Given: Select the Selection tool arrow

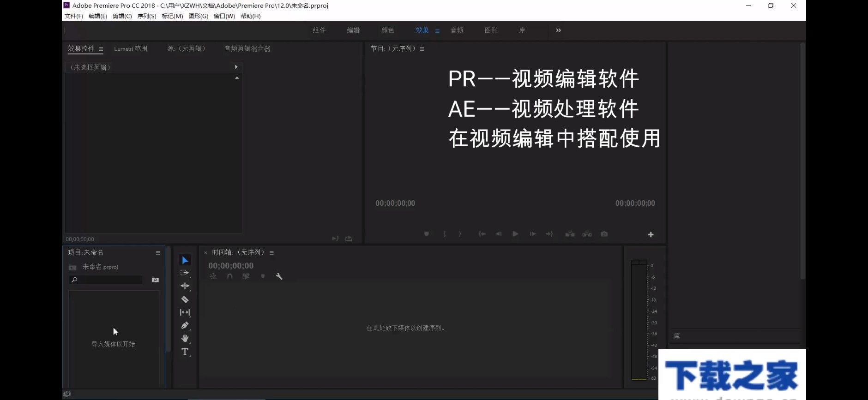Looking at the screenshot, I should (185, 260).
